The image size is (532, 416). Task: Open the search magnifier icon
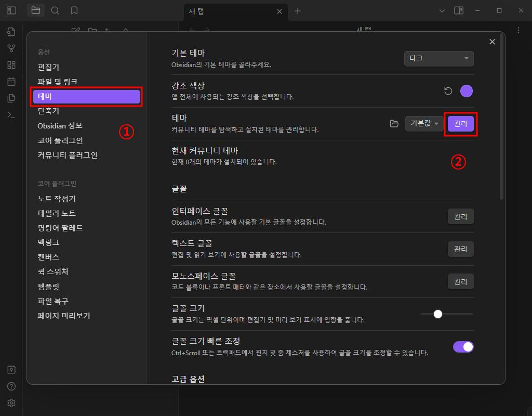[x=55, y=10]
